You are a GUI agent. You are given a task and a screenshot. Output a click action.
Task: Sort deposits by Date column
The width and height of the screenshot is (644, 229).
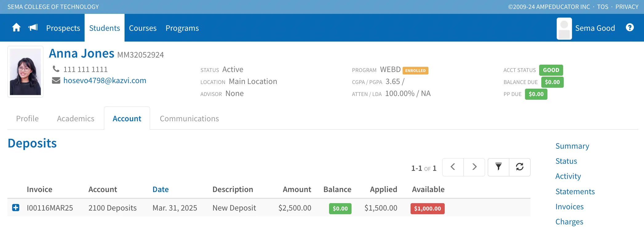pyautogui.click(x=161, y=189)
